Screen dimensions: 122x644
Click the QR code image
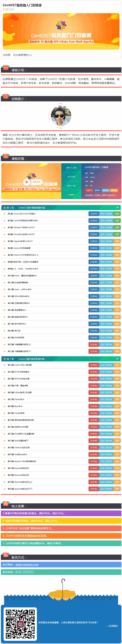click(20, 624)
